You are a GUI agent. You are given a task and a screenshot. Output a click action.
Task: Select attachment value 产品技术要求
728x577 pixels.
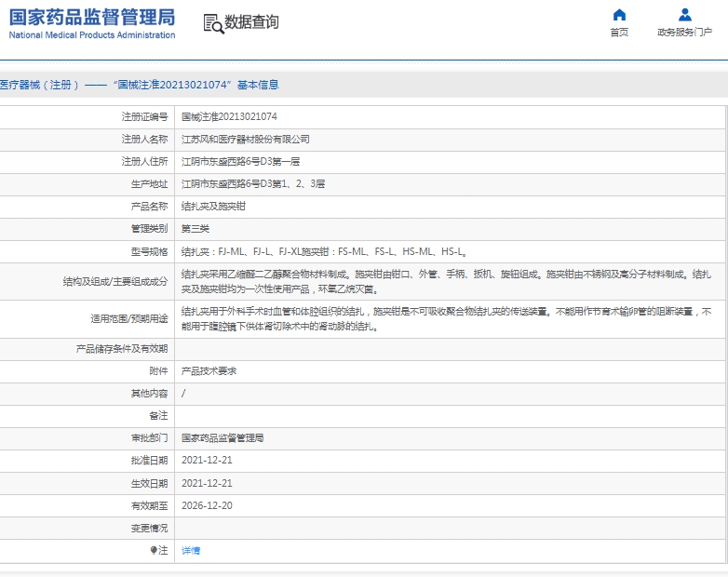click(209, 371)
